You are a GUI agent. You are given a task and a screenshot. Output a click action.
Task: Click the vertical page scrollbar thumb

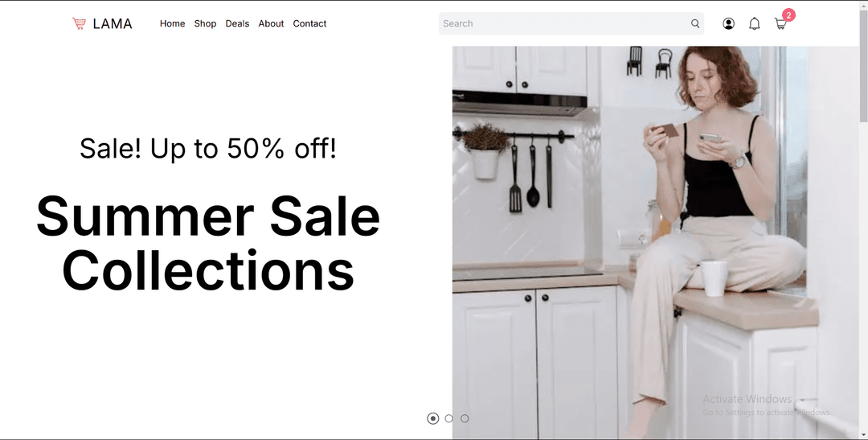tap(863, 65)
